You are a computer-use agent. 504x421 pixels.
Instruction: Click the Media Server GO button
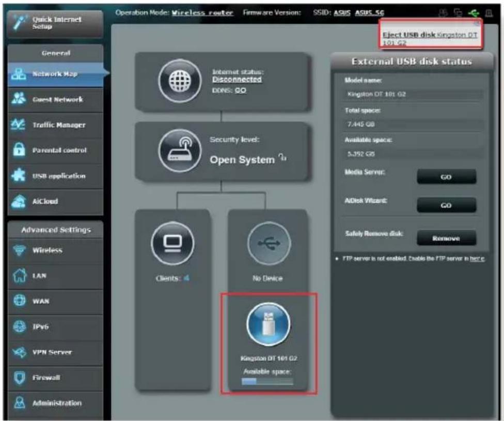[x=447, y=177]
